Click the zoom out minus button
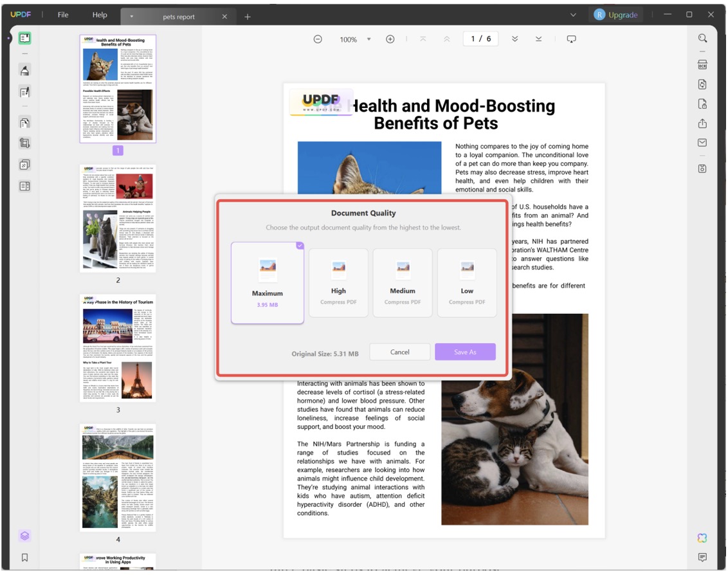728x575 pixels. (x=318, y=39)
